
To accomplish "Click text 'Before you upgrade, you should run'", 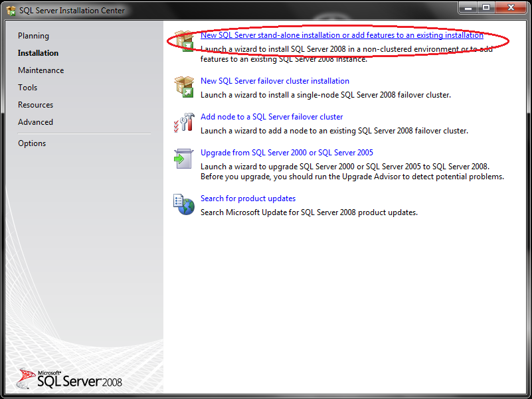I will (x=270, y=177).
